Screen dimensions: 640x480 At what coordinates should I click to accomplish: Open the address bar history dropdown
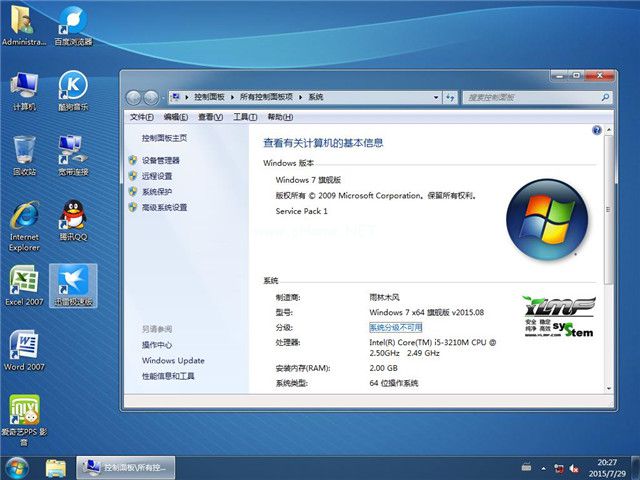[x=436, y=97]
